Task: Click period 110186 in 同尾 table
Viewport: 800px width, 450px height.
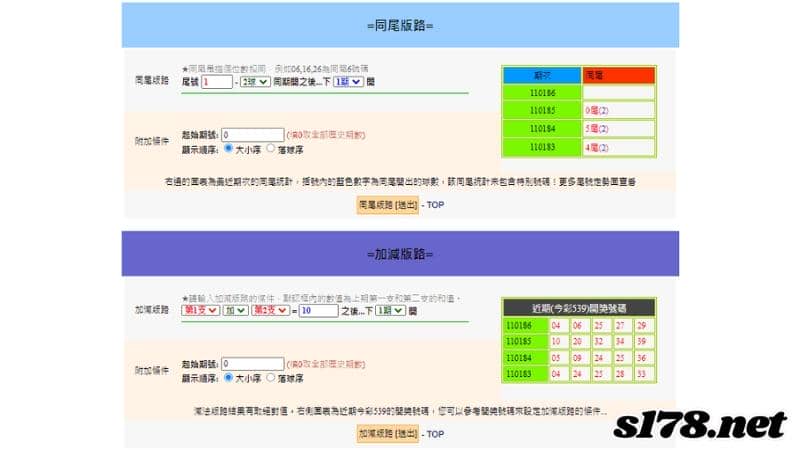Action: click(542, 93)
